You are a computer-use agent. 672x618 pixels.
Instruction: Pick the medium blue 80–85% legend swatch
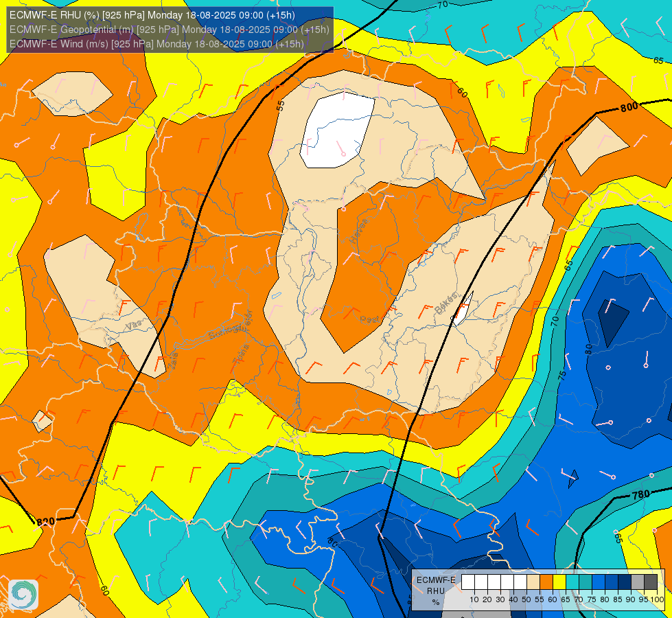(x=612, y=582)
